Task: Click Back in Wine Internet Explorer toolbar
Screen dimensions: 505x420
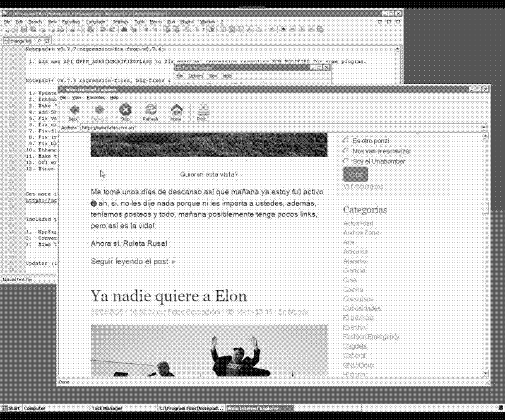Action: coord(74,113)
